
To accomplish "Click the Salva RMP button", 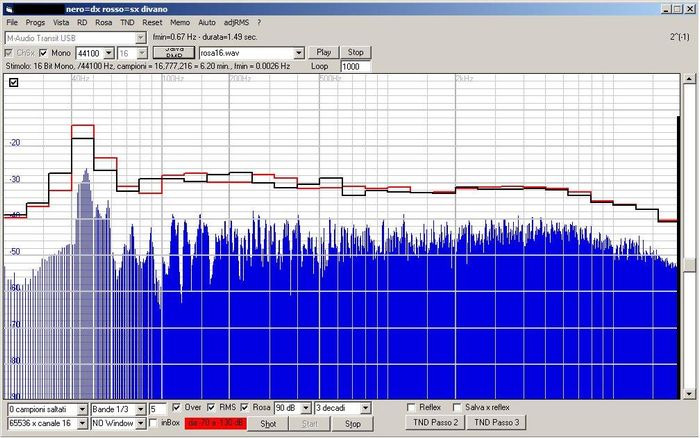I will (x=174, y=53).
